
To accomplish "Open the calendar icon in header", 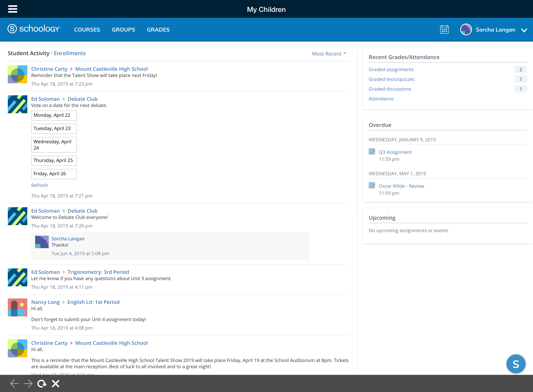I will 444,30.
